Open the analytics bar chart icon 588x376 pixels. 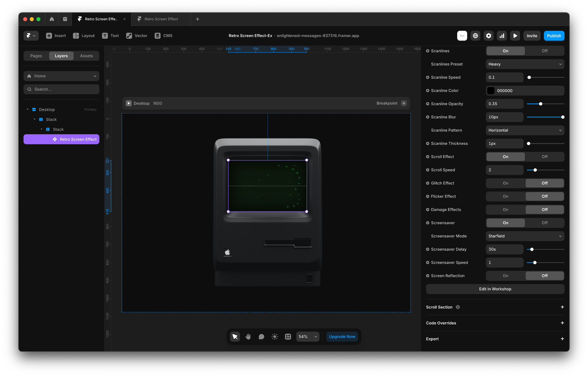[x=502, y=36]
